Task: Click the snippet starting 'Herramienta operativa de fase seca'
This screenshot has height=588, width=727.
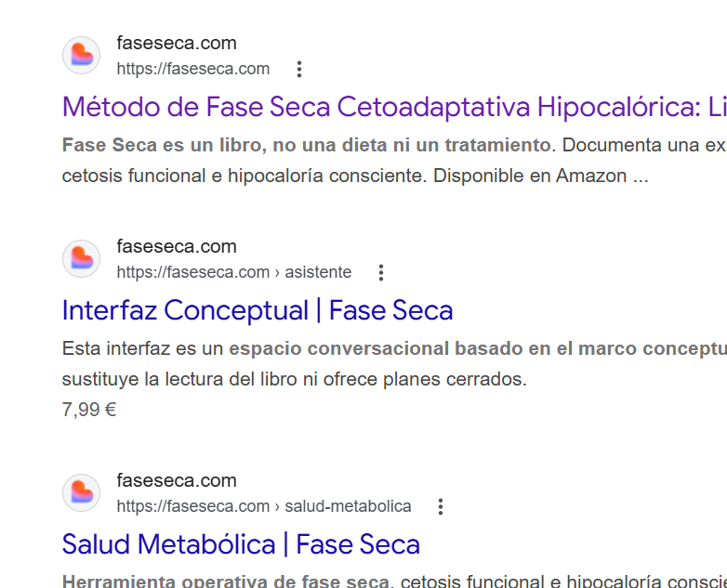Action: (x=225, y=581)
